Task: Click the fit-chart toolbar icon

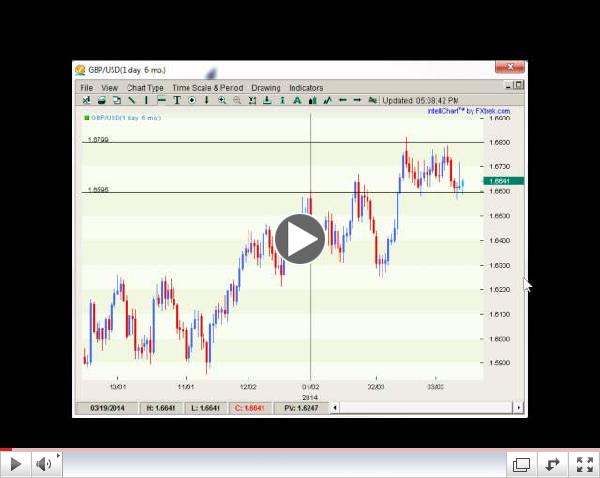Action: [x=252, y=100]
